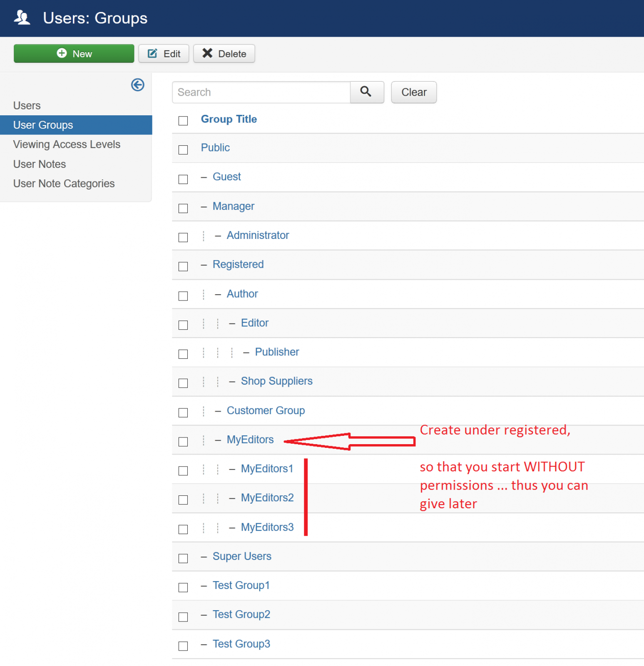
Task: Click the Edit toolbar button
Action: click(164, 54)
